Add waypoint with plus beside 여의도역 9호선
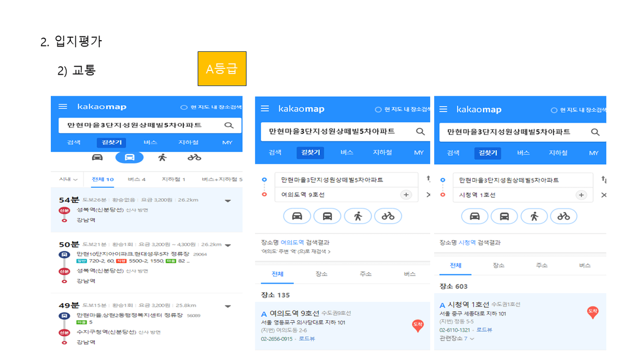 [x=406, y=195]
